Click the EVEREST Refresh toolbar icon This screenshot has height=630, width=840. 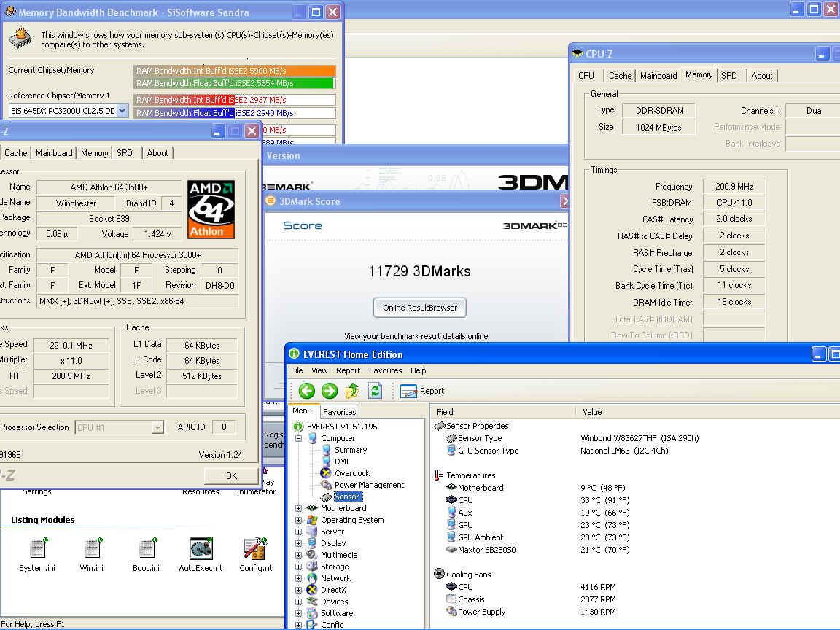coord(376,391)
